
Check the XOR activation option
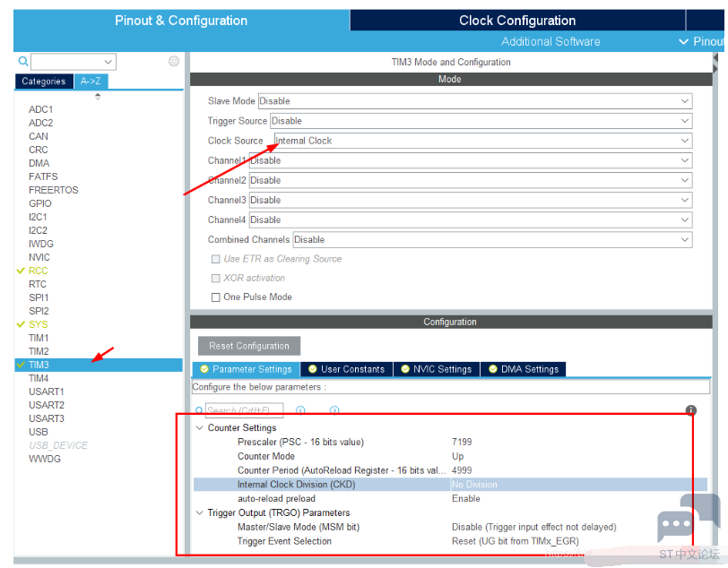[x=215, y=279]
